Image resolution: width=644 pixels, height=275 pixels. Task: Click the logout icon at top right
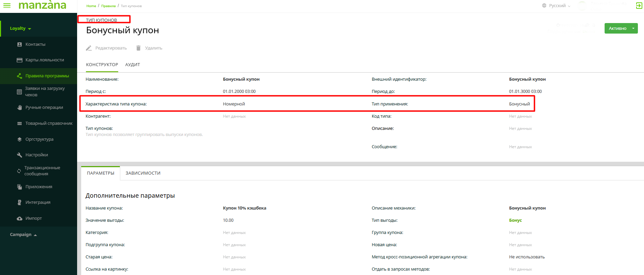coord(639,5)
